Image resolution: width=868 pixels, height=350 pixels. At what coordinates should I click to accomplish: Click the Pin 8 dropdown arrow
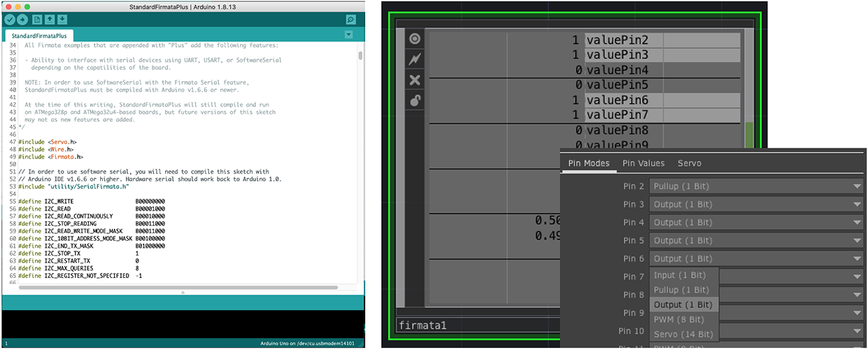point(858,295)
